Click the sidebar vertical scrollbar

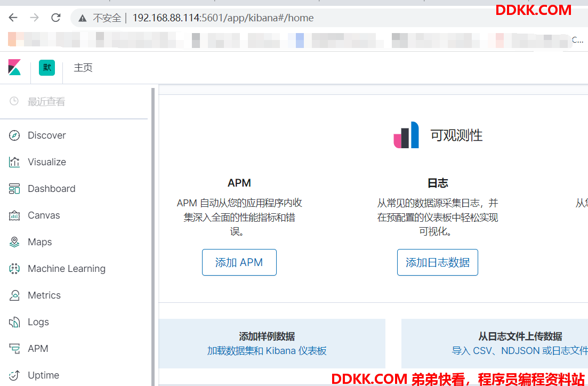pyautogui.click(x=152, y=236)
